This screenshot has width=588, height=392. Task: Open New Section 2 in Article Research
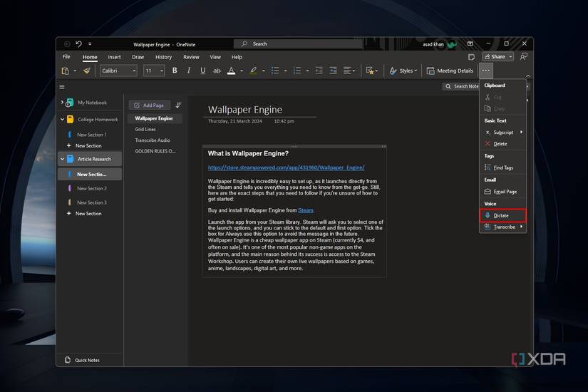(90, 188)
